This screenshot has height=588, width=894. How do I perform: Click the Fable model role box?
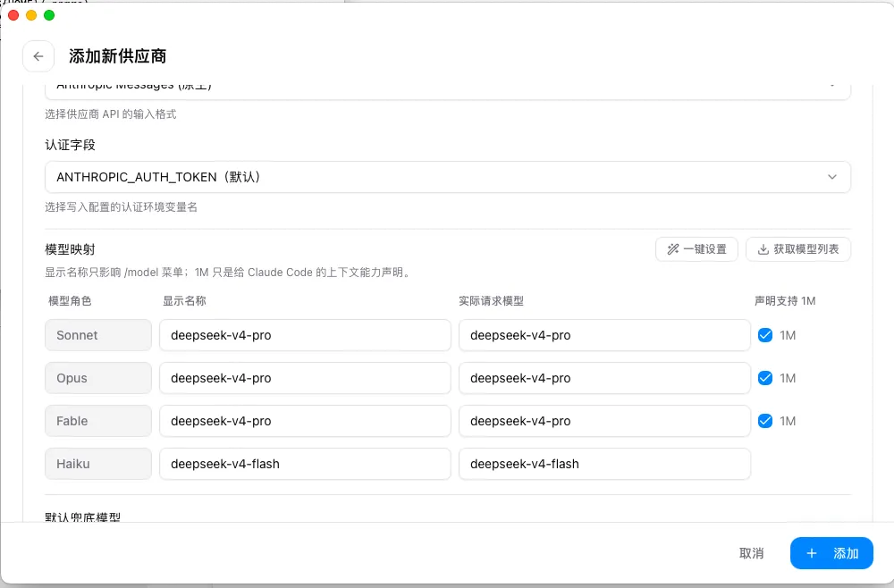[98, 421]
